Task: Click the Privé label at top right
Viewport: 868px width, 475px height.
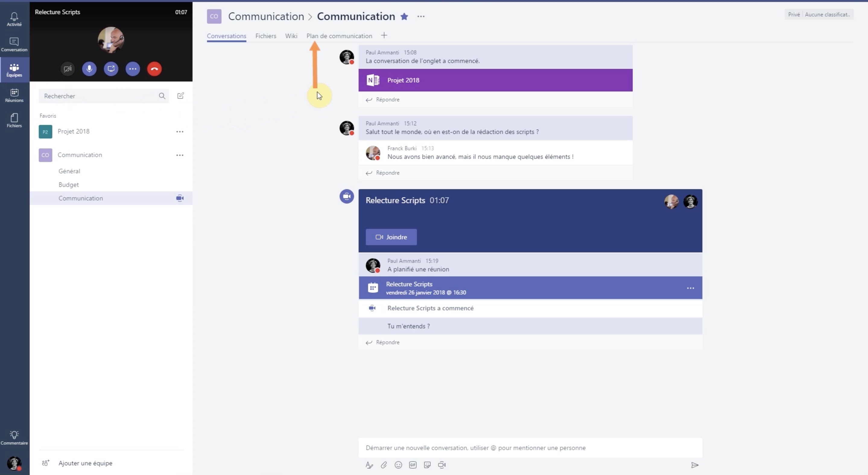Action: tap(794, 14)
